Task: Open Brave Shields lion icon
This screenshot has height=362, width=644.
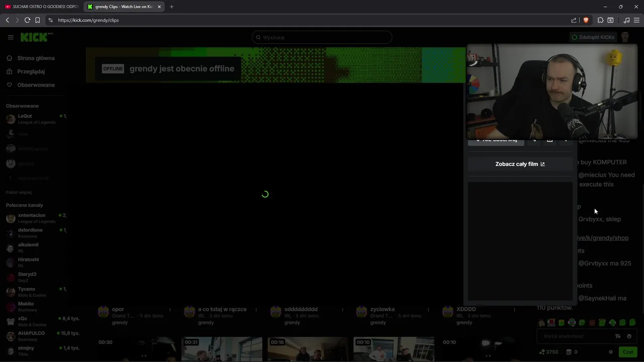Action: click(x=586, y=20)
